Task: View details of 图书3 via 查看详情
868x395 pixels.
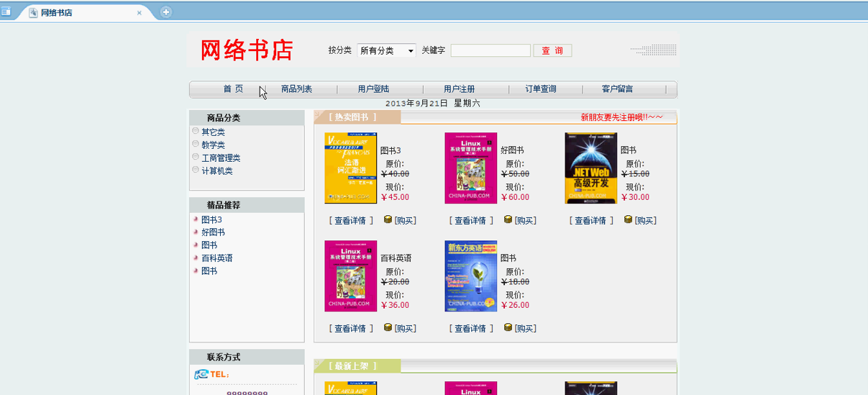Action: point(351,221)
